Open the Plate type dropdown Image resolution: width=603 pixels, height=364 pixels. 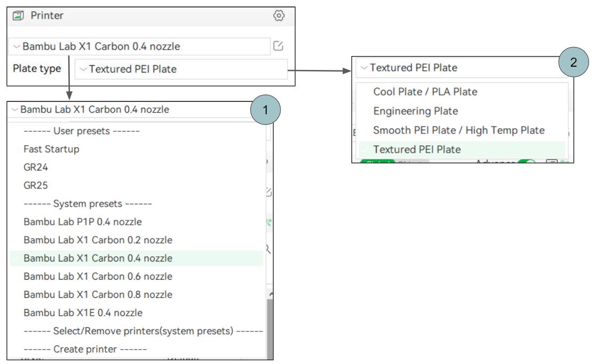(x=181, y=69)
